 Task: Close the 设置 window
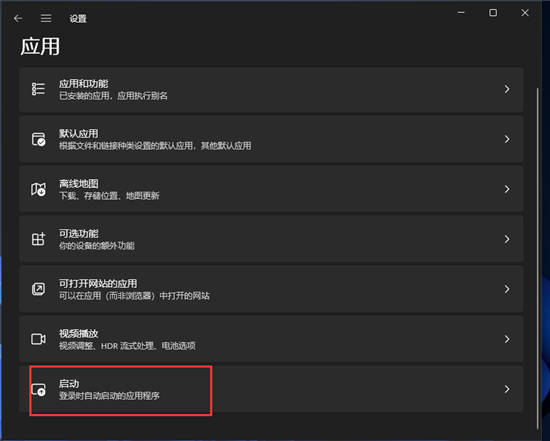click(525, 13)
